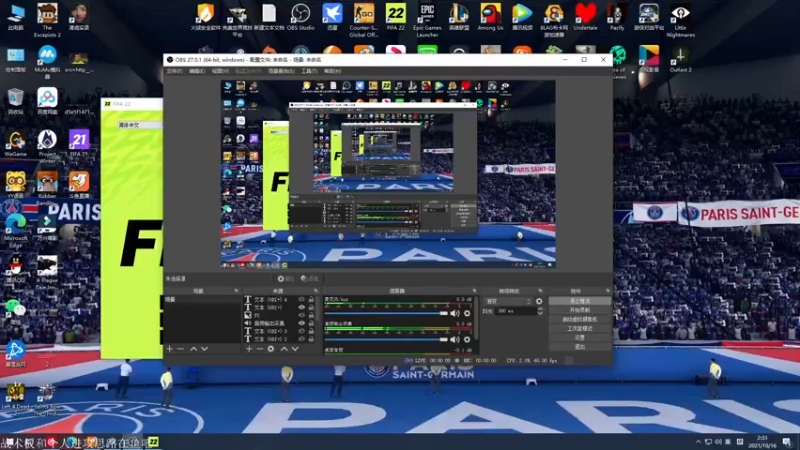Add a new source with the Sources plus icon
Viewport: 800px width, 450px height.
coord(249,349)
